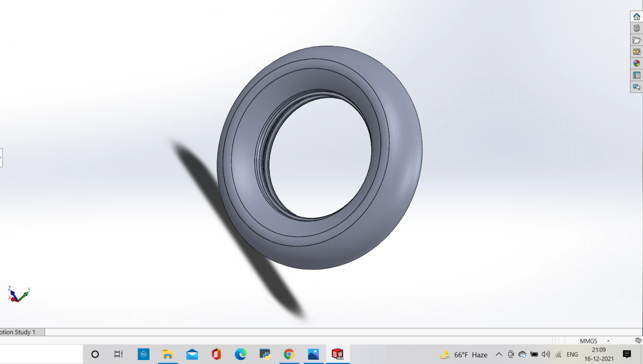Switch to the Motion Study 1 tab
The image size is (643, 364).
19,332
